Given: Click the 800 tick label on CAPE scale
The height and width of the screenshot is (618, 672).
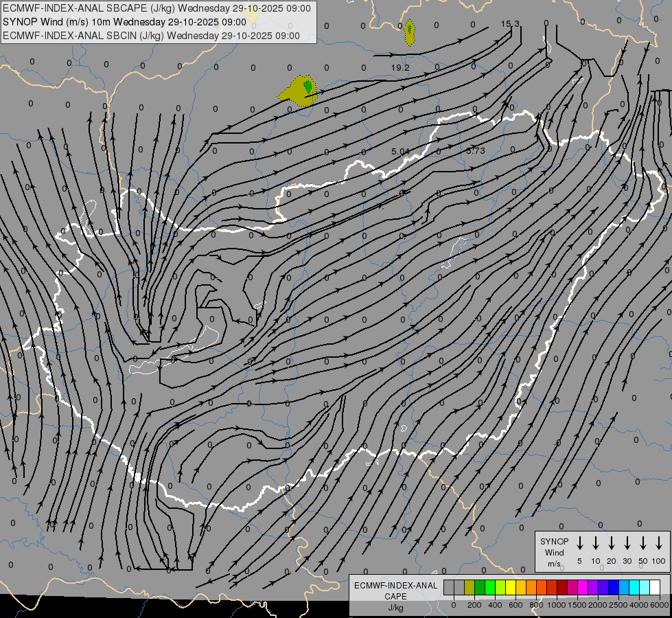Looking at the screenshot, I should 536,605.
